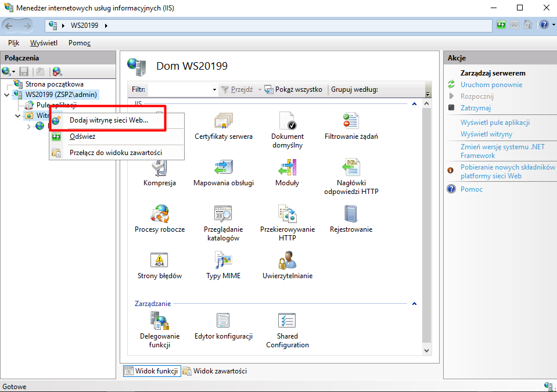Open the Wyświetl menu
557x392 pixels.
(x=44, y=43)
